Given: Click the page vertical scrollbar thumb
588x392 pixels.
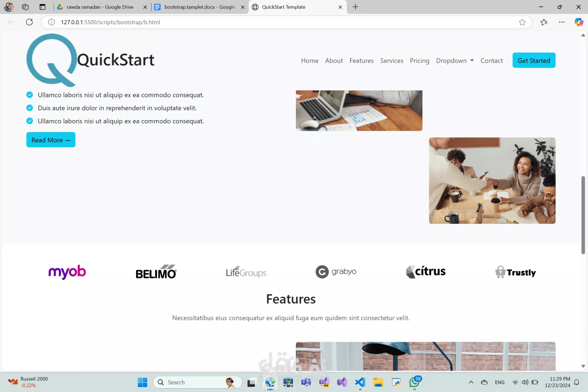Looking at the screenshot, I should [x=583, y=215].
